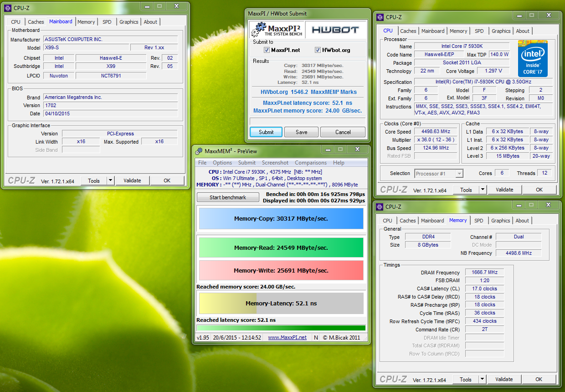Click Validate in Memory tab window

click(x=504, y=379)
